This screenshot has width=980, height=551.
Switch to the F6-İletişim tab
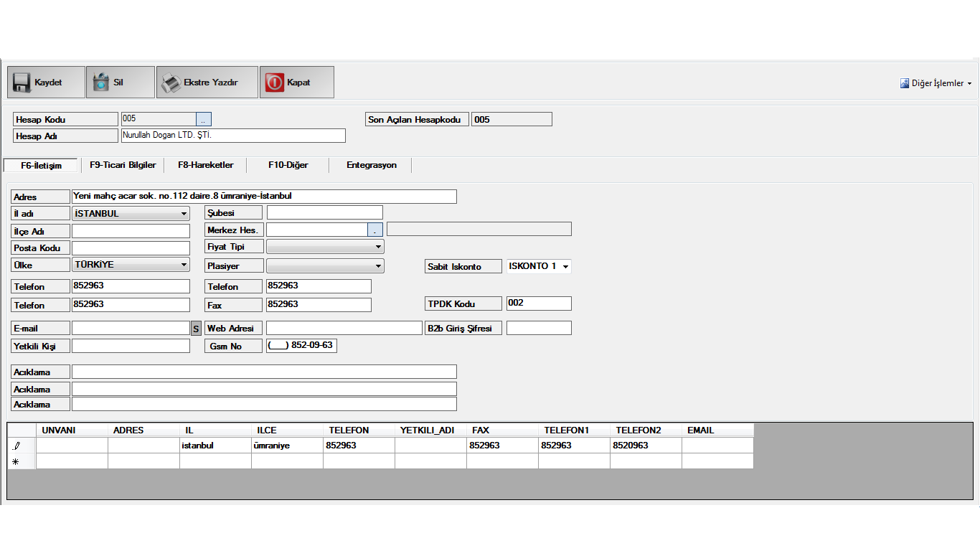pos(41,165)
